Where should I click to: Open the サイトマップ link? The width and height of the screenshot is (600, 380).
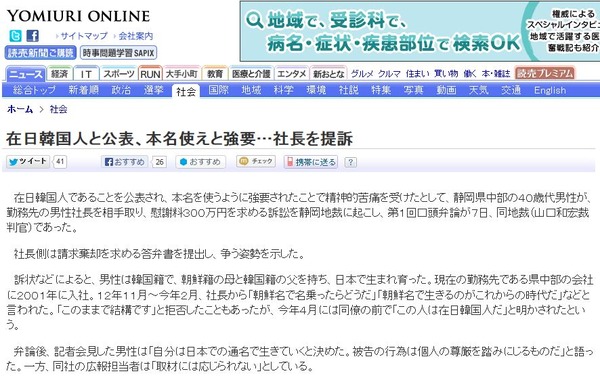pos(84,36)
